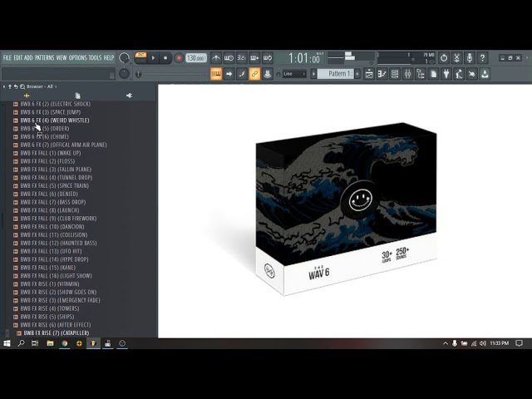The image size is (532, 399).
Task: Disable typing keyboard to piano
Action: point(216,74)
